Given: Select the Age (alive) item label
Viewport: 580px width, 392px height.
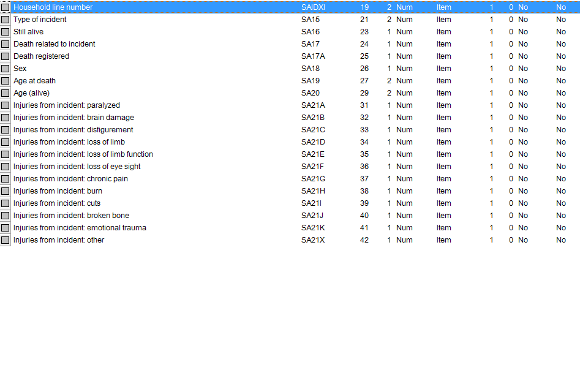Looking at the screenshot, I should point(31,93).
